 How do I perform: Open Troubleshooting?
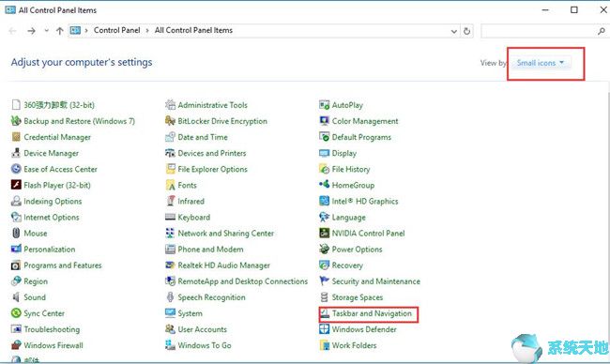point(52,329)
